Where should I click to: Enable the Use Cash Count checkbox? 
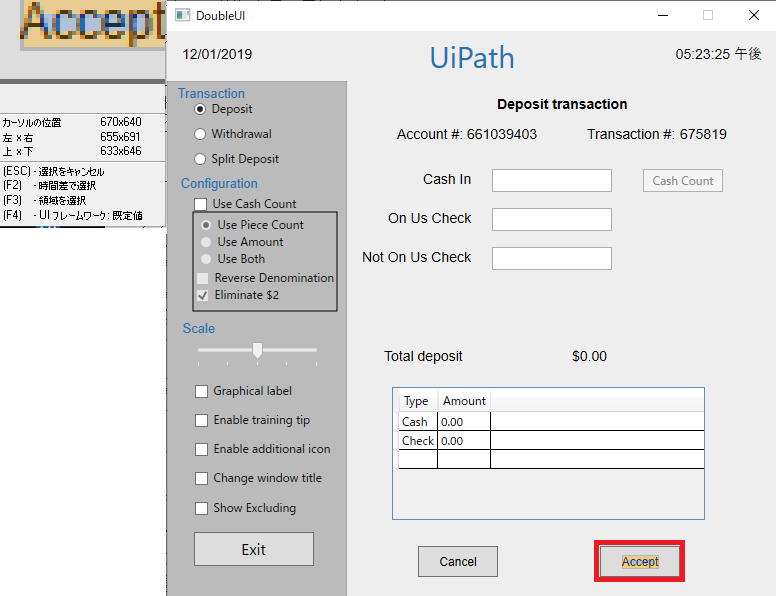coord(202,204)
